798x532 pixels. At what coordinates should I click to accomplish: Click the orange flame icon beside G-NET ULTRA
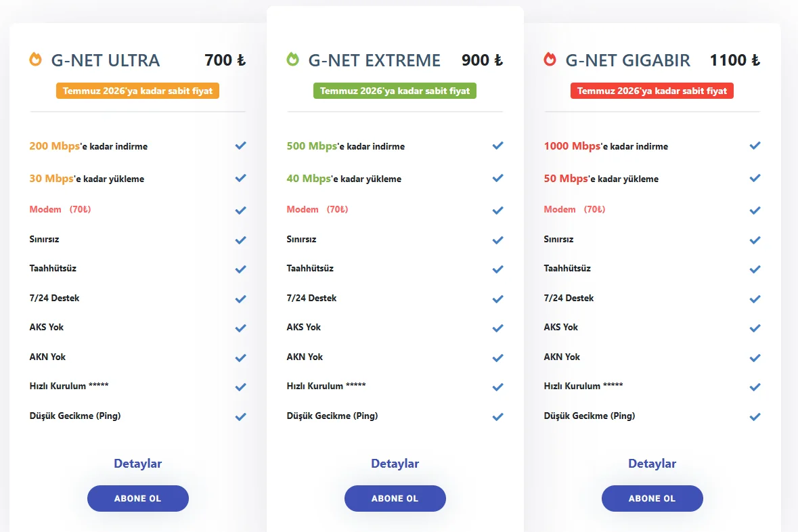[x=36, y=60]
